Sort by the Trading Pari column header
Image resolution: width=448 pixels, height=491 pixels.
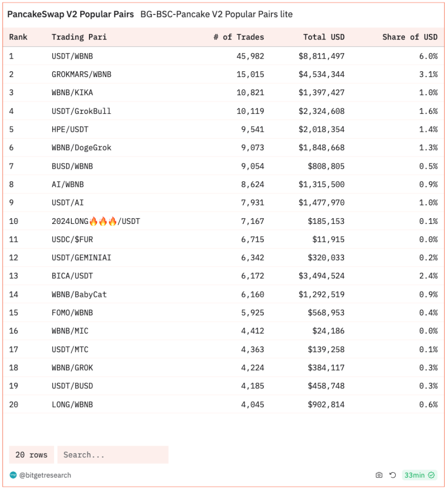point(79,37)
